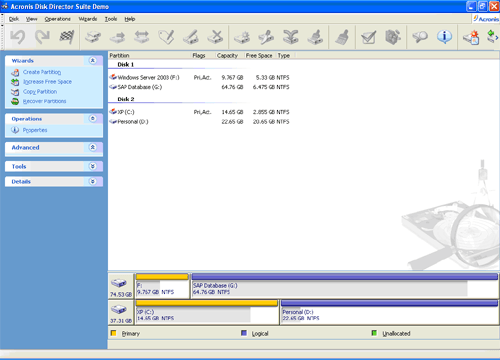Click the Properties icon in Operations panel

coord(15,130)
